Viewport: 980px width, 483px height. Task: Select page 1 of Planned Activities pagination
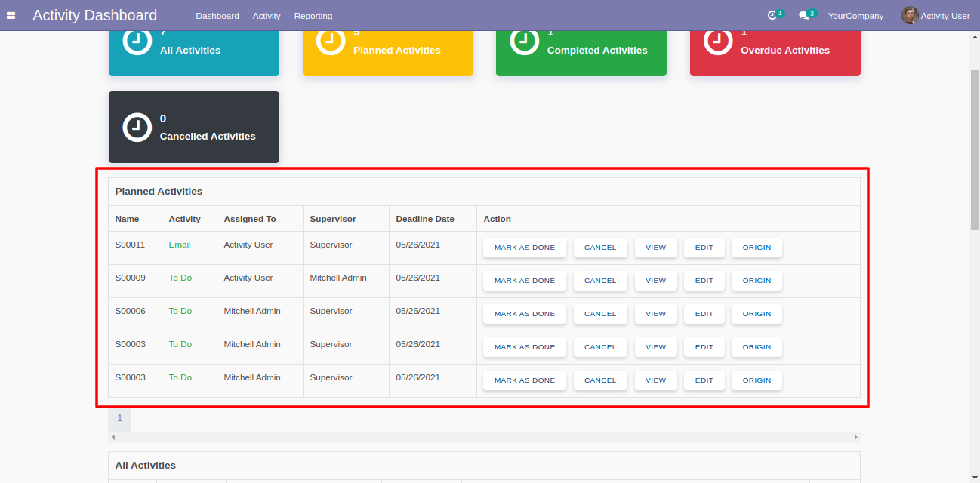119,418
